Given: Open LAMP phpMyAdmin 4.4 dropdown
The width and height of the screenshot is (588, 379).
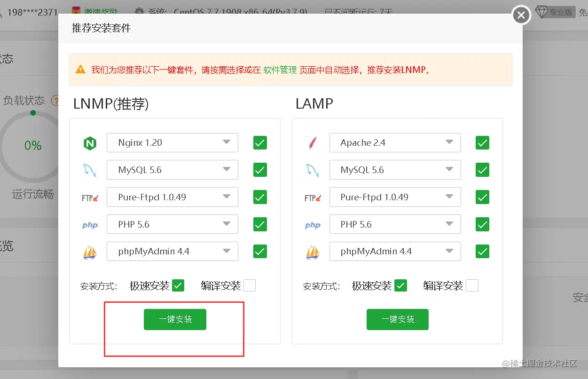Looking at the screenshot, I should 395,252.
